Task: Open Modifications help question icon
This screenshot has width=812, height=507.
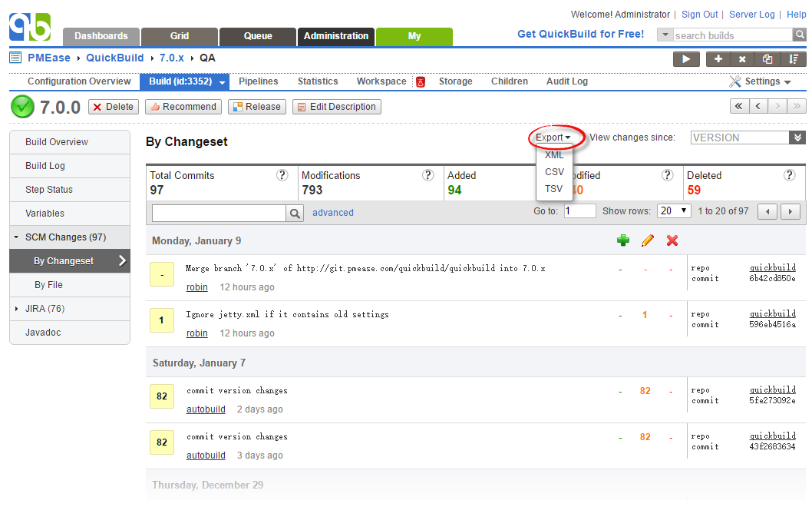Action: pyautogui.click(x=427, y=175)
